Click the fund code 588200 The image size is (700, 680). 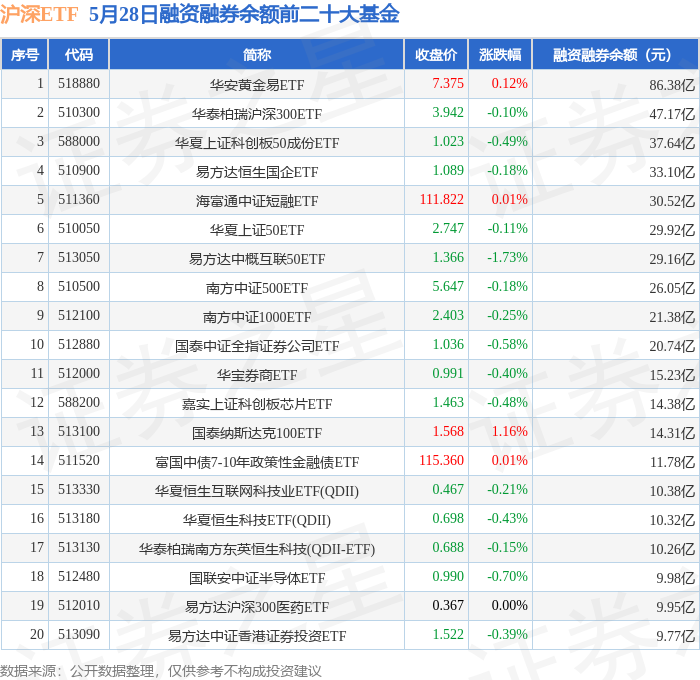[79, 403]
